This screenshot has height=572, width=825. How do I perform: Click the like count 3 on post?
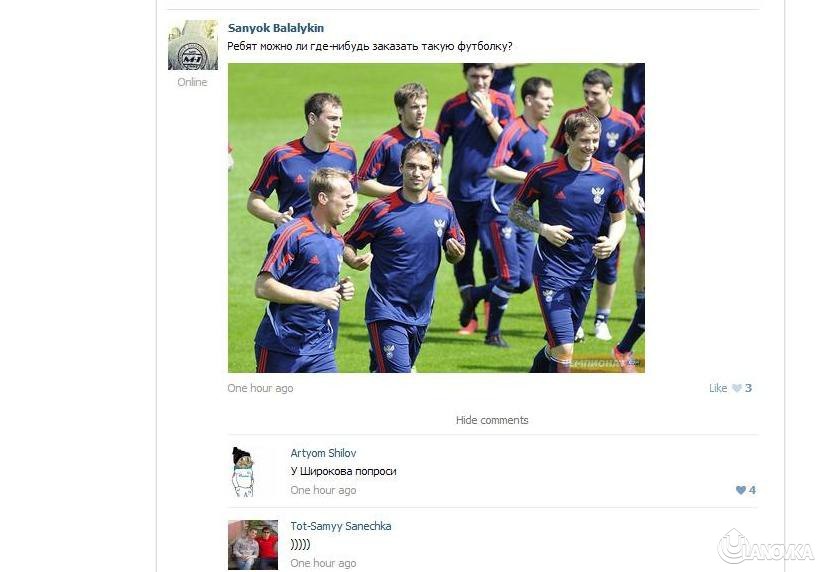coord(748,388)
